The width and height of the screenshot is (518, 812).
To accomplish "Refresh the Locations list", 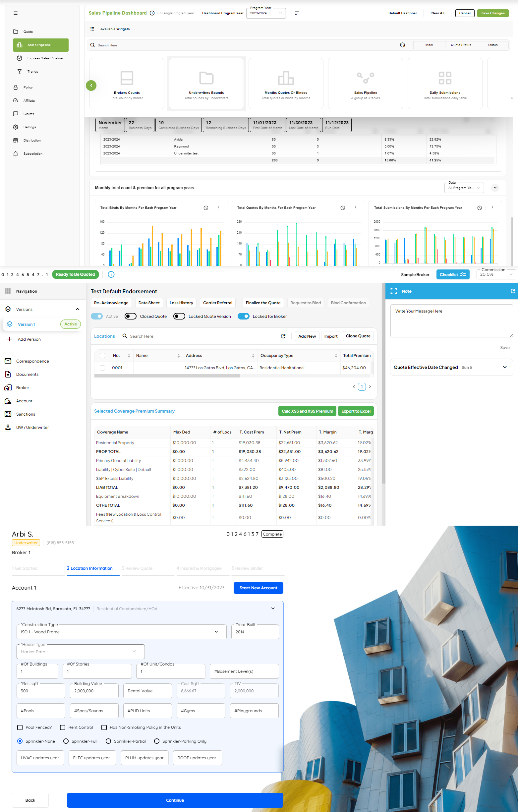I will point(283,336).
